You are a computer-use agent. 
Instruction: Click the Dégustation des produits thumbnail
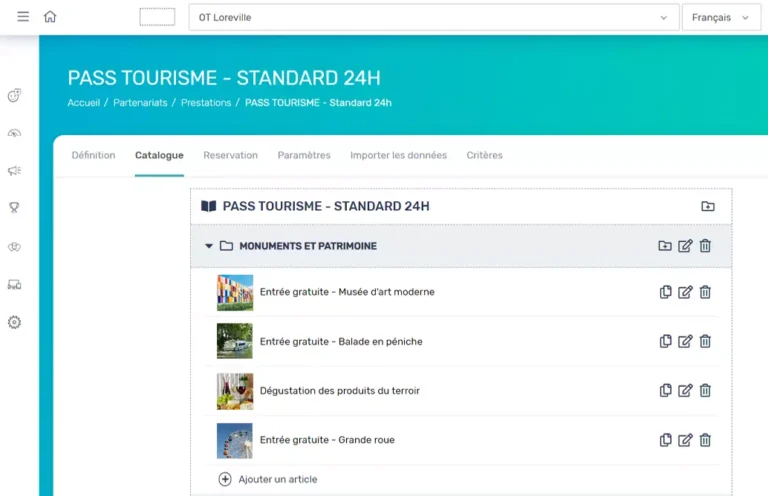point(235,391)
